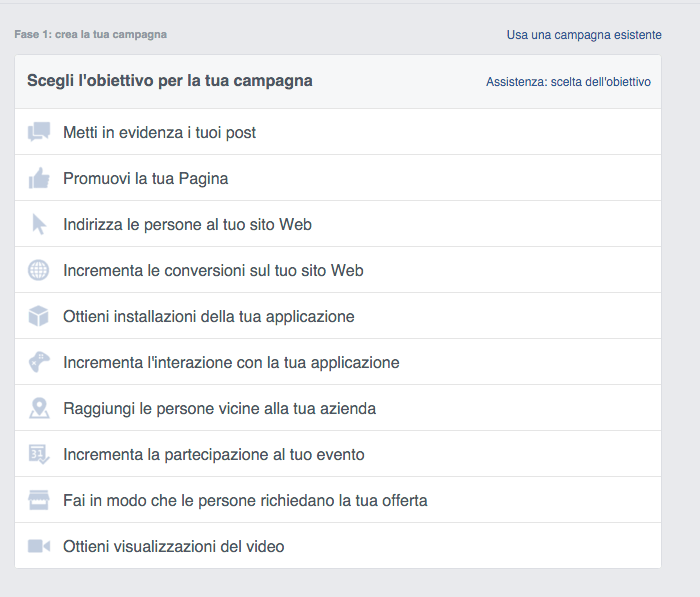Open 'Assistenza: scelta dell'obiettivo' help link
Screen dimensions: 700x597
[568, 82]
